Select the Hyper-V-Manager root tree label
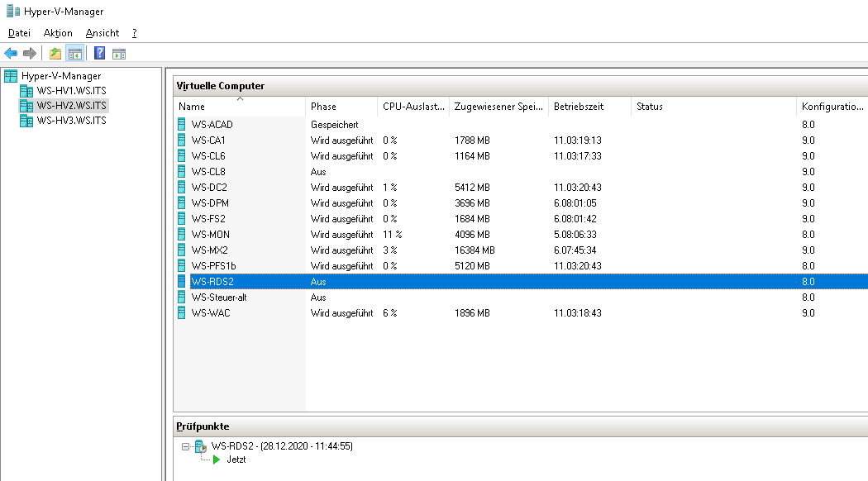 [61, 76]
